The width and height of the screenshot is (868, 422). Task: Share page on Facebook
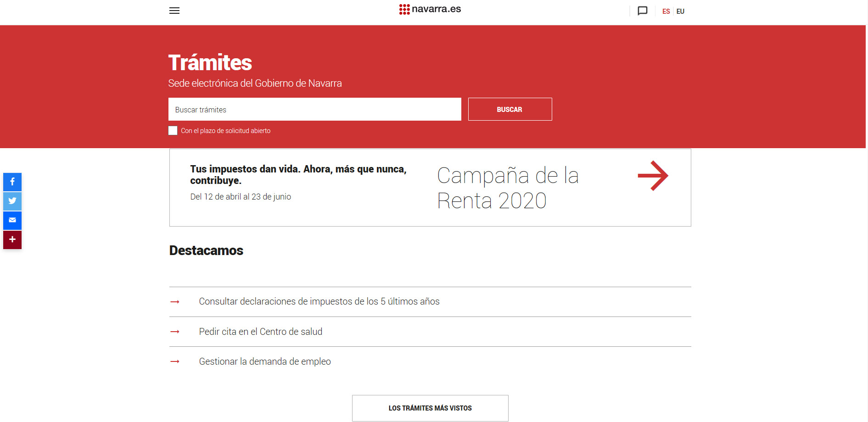(12, 182)
